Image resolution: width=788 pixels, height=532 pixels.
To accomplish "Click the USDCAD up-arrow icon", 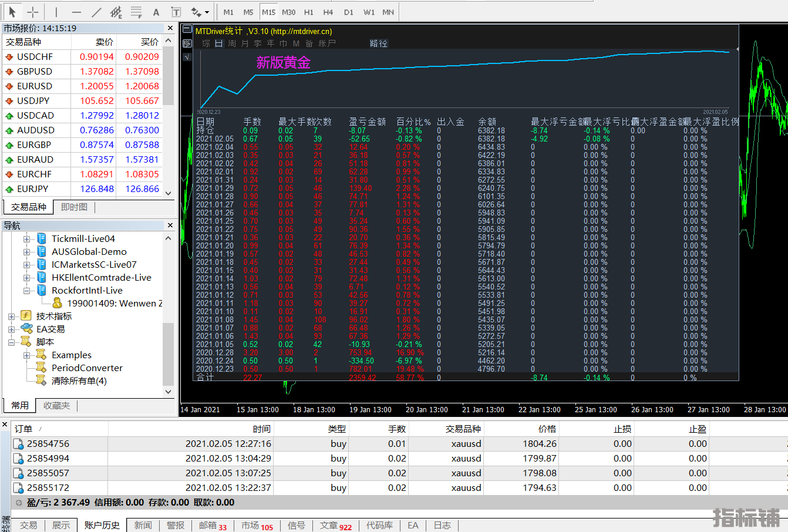I will pos(9,116).
